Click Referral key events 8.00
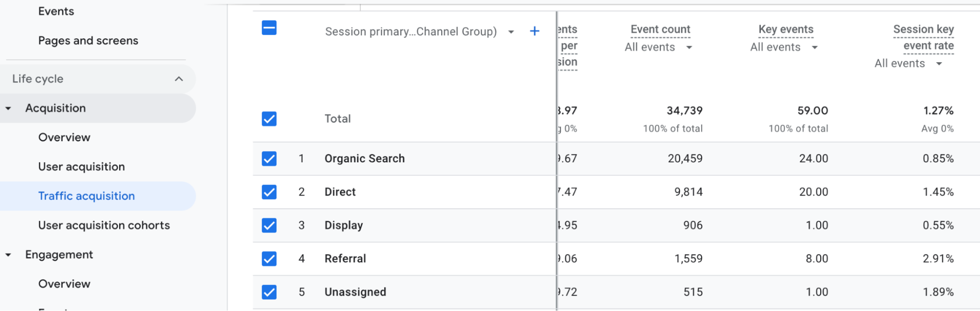The height and width of the screenshot is (311, 980). pos(817,259)
